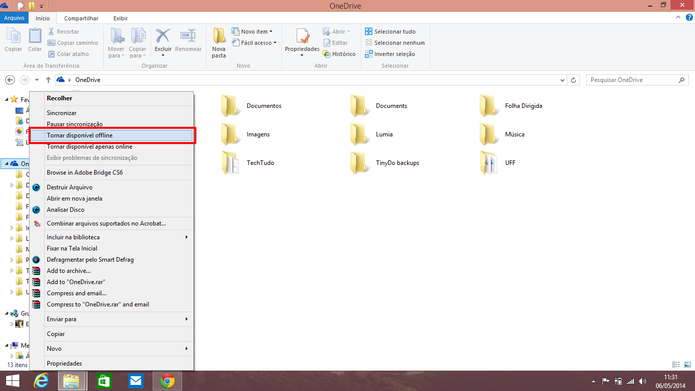Image resolution: width=695 pixels, height=391 pixels.
Task: Choose Abrir em nova janela
Action: pos(112,198)
